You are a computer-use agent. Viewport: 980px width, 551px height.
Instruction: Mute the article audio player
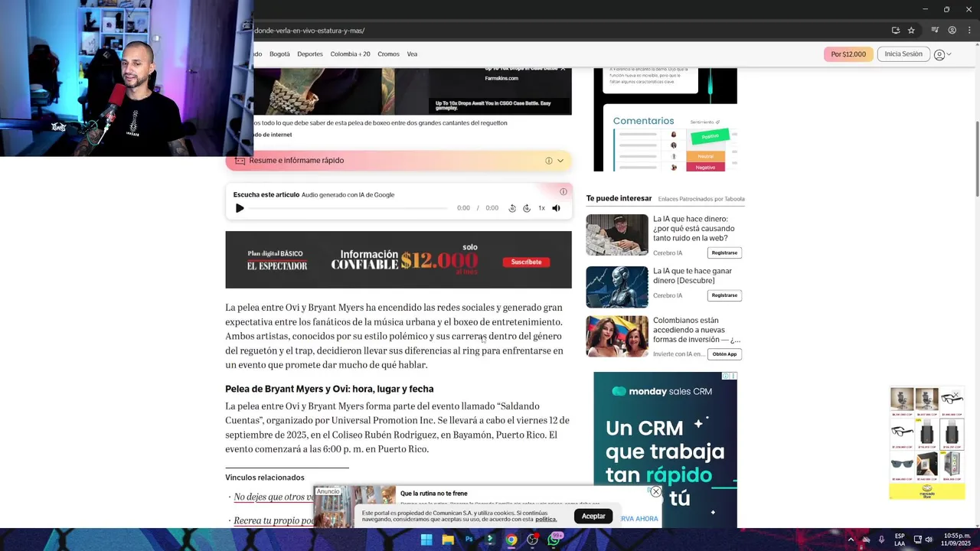tap(557, 208)
